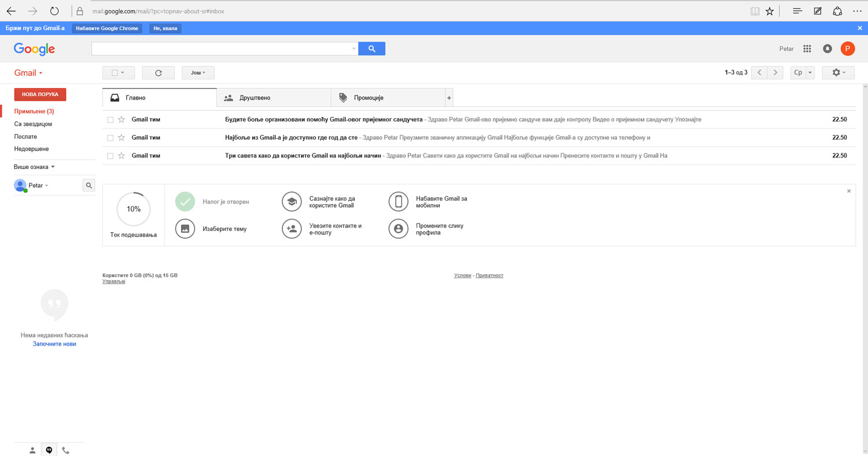
Task: Click the browser address bar URL
Action: [158, 11]
